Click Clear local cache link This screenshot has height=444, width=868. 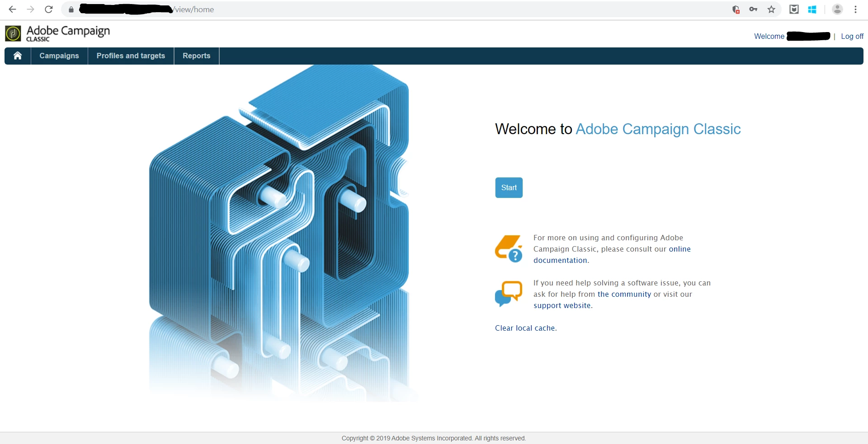tap(526, 328)
